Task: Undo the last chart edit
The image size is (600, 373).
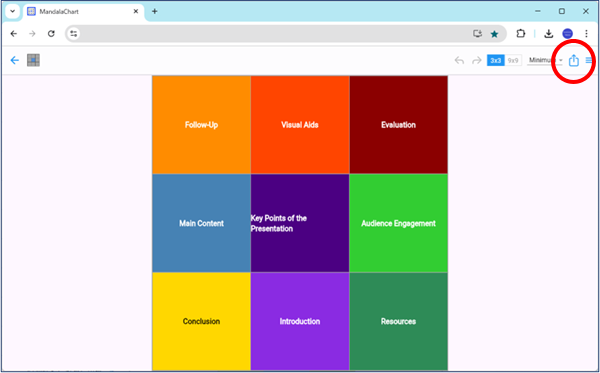Action: coord(459,60)
